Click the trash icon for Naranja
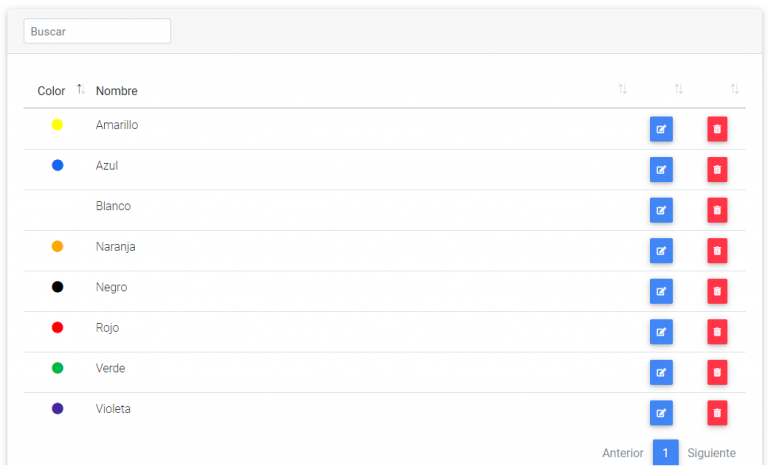The height and width of the screenshot is (466, 768). tap(717, 251)
